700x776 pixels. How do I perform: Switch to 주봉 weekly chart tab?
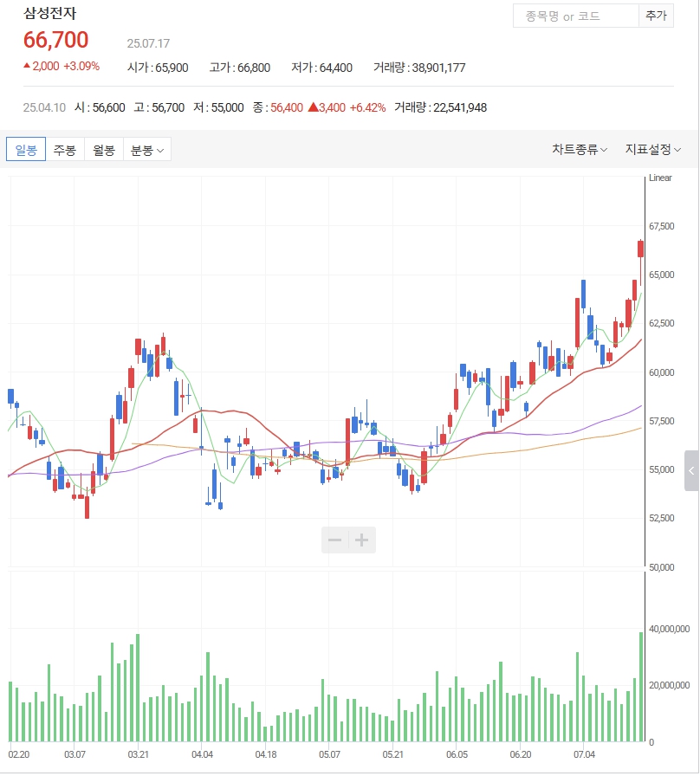tap(65, 150)
